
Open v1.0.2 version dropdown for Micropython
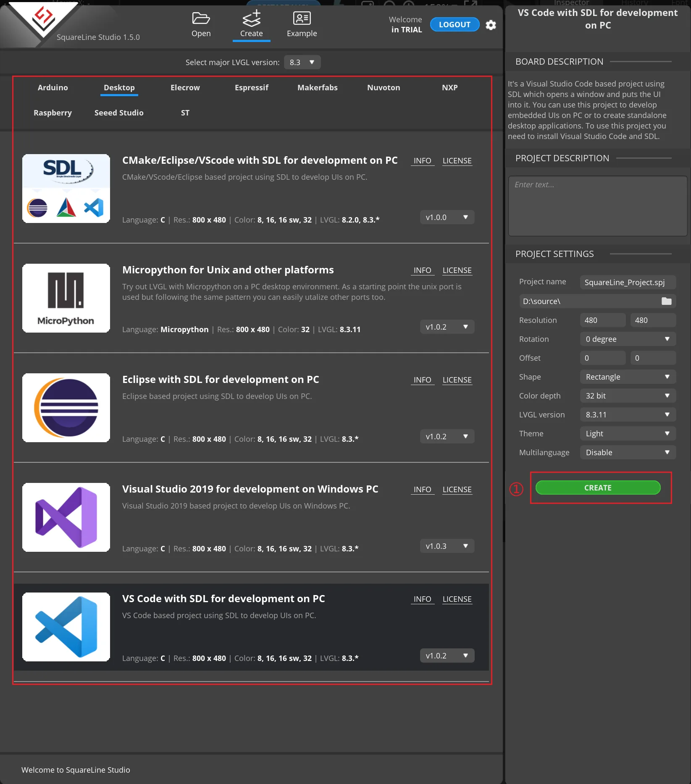tap(447, 327)
